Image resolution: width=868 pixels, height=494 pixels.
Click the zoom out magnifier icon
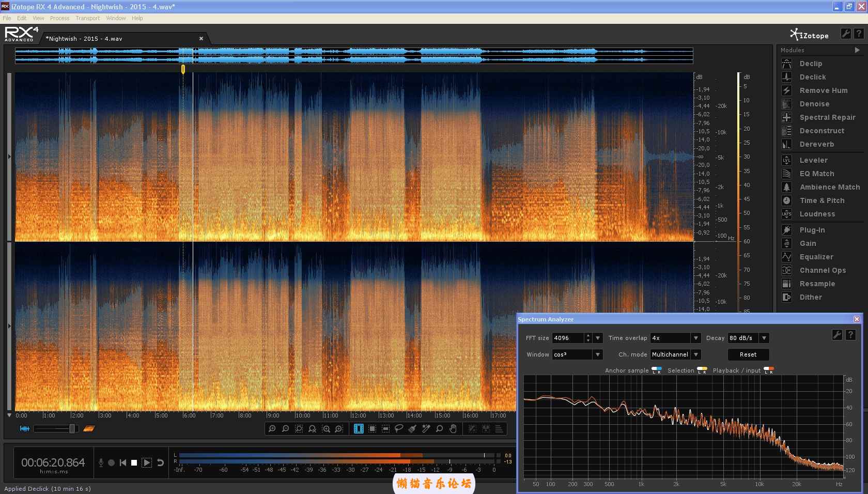(285, 429)
